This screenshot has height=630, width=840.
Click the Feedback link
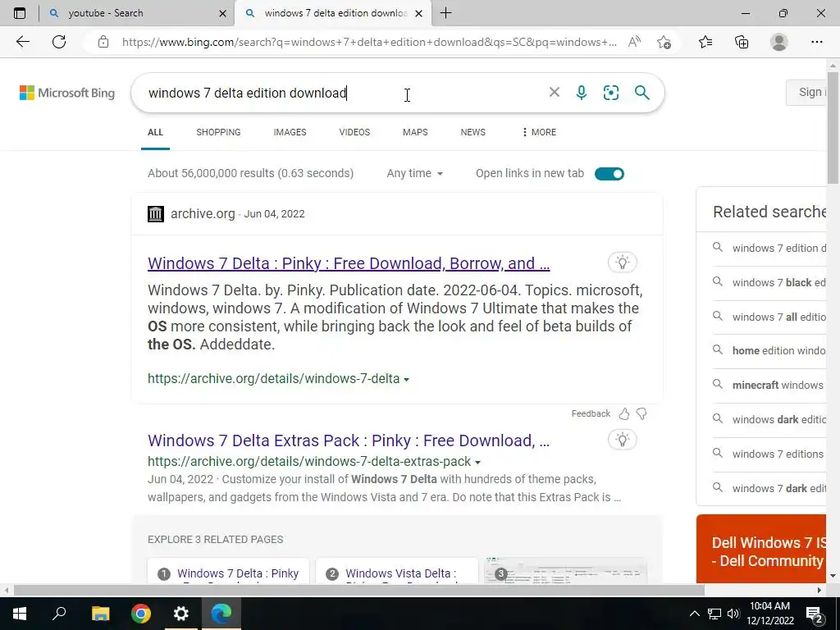point(591,413)
